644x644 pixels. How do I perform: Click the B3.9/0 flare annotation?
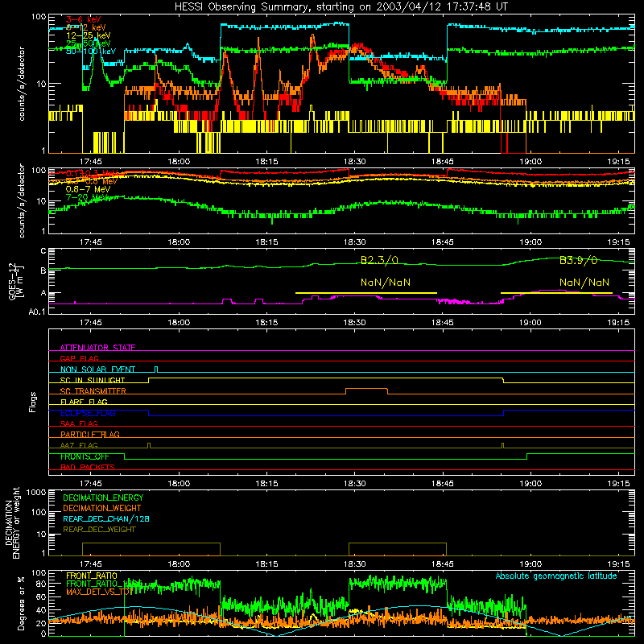click(x=578, y=260)
